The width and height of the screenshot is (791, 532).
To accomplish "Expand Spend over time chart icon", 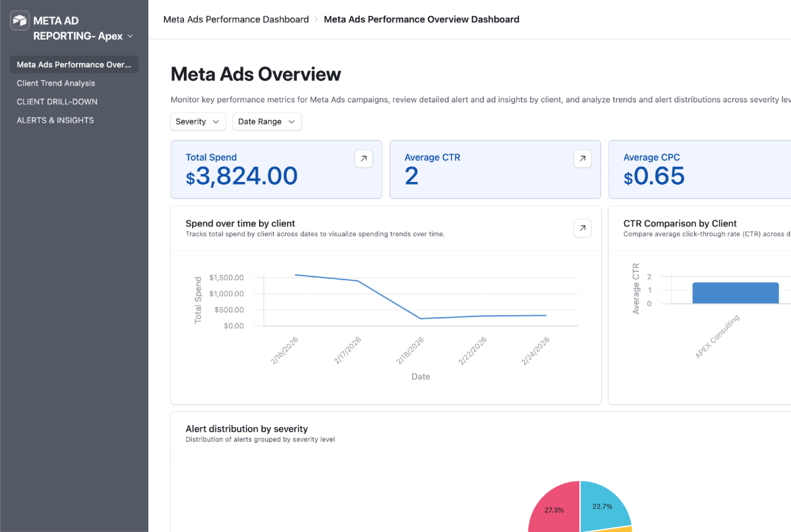I will 583,228.
